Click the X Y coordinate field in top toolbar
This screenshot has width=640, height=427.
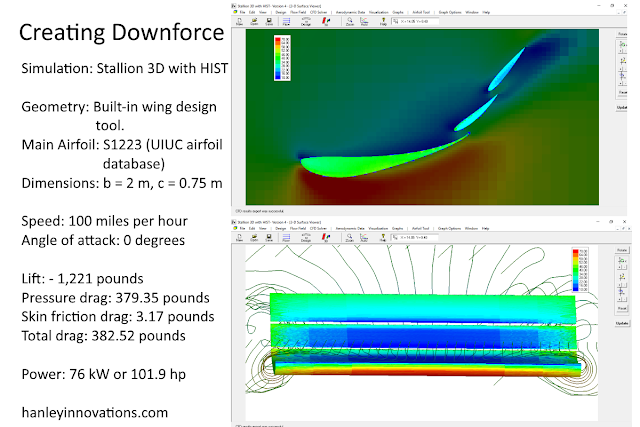[x=416, y=21]
